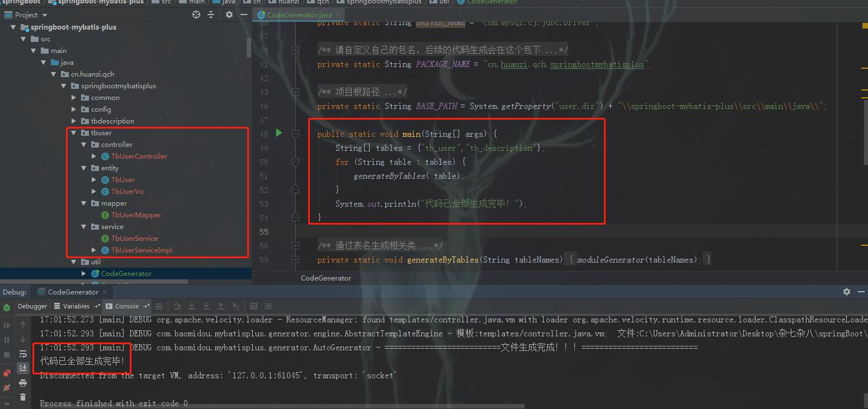Click the Step Into icon

coord(192,306)
